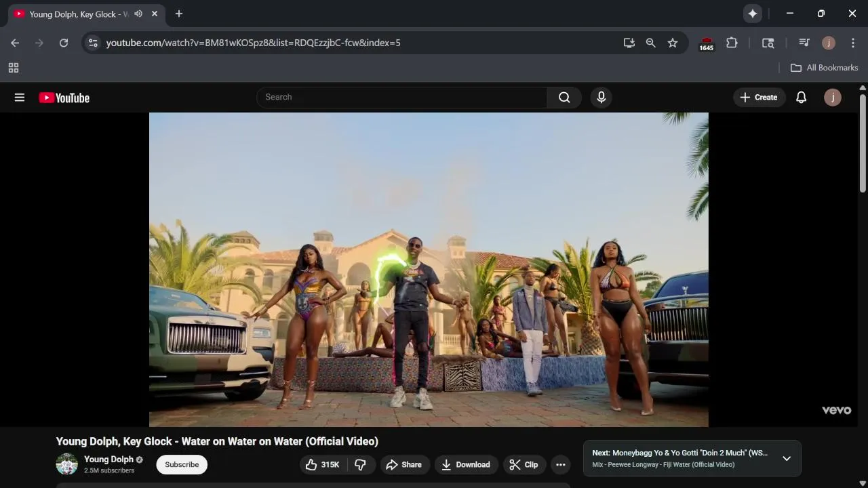Go to the YouTube home logo
This screenshot has width=868, height=488.
(64, 98)
